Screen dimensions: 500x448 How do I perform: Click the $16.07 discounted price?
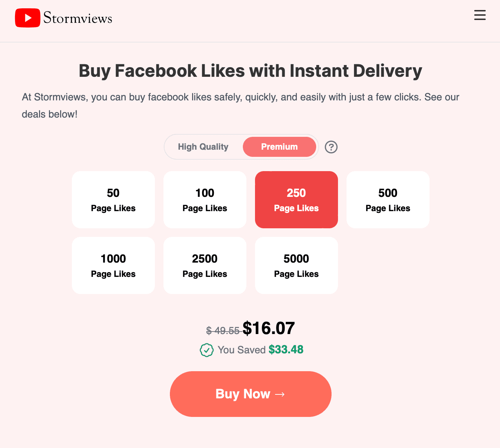point(269,328)
